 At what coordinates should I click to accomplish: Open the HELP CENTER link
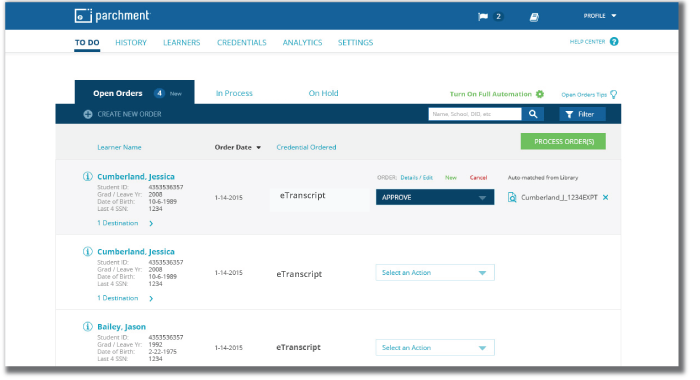(x=587, y=42)
